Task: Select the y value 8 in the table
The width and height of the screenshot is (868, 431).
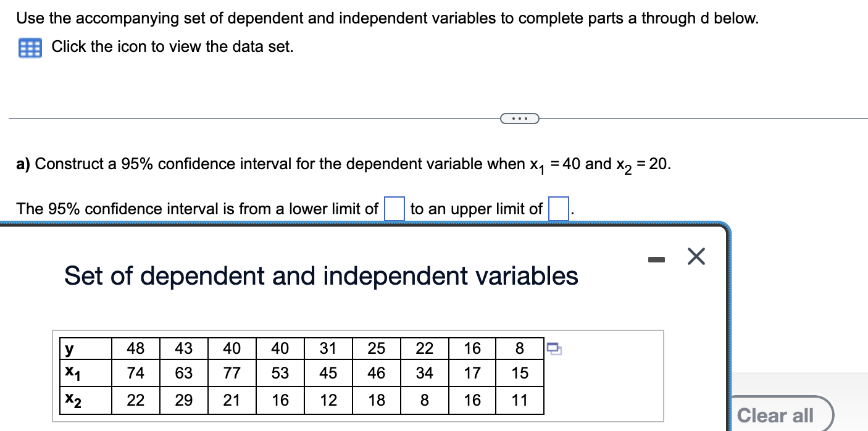Action: (x=519, y=348)
